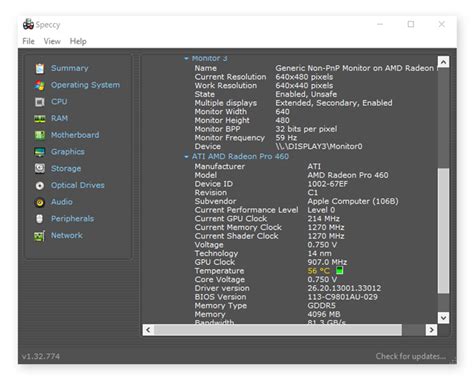Open the File menu
This screenshot has height=382, width=474.
pos(28,41)
